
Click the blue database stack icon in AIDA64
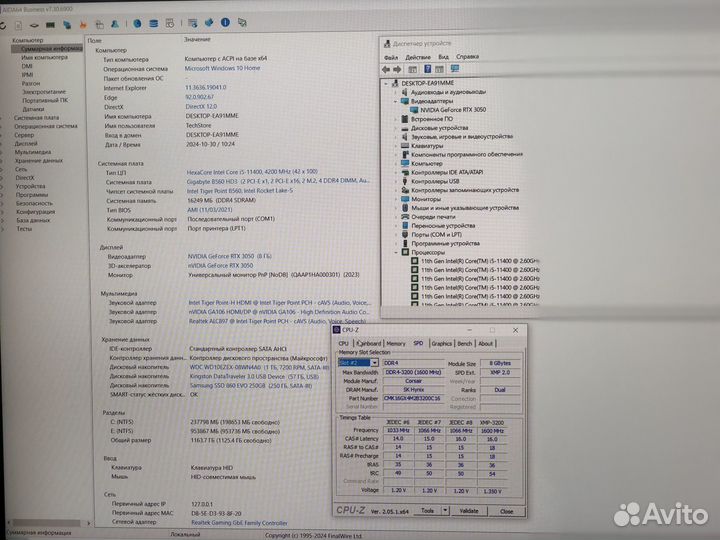point(153,23)
